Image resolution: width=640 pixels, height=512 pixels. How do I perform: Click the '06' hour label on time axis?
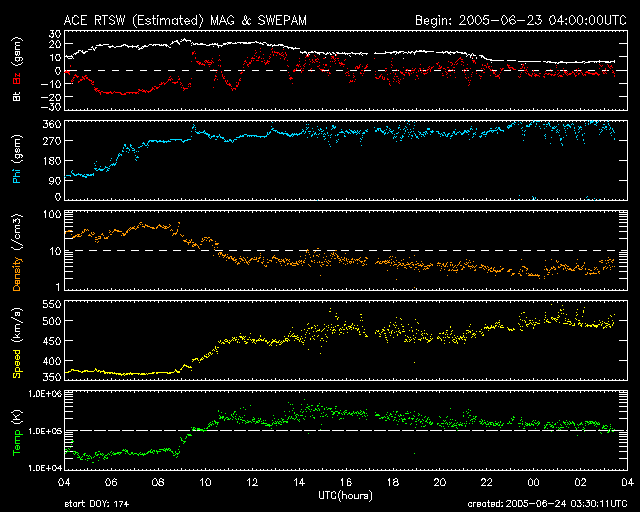(111, 483)
